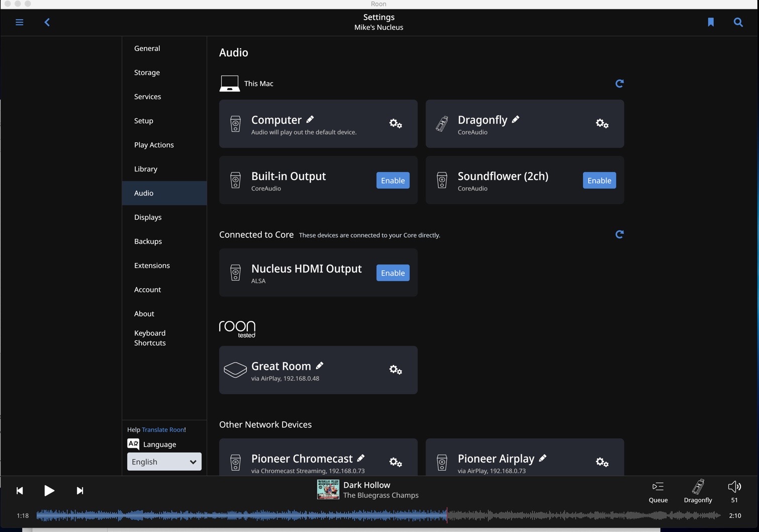Click the Dragonfly USB device icon
Viewport: 759px width, 532px height.
point(442,124)
